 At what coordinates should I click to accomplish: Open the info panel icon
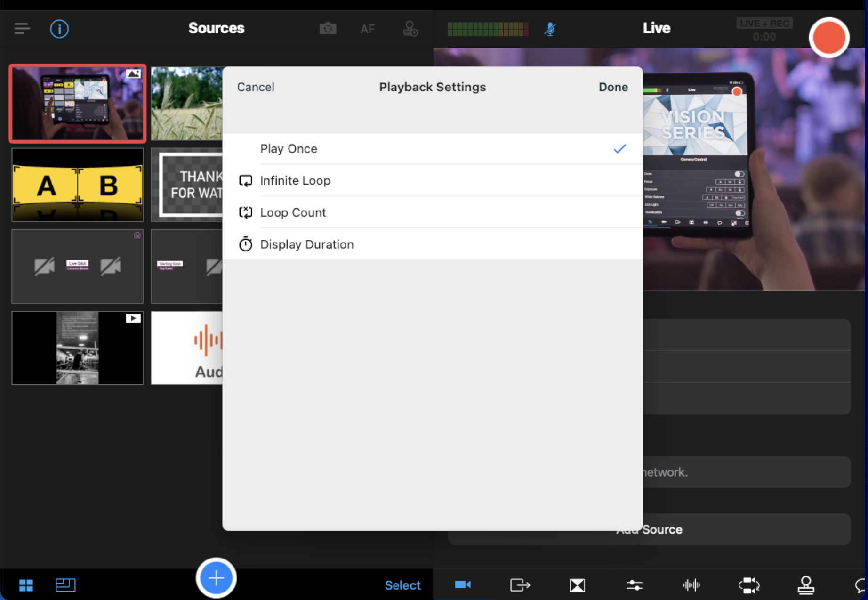pos(59,29)
